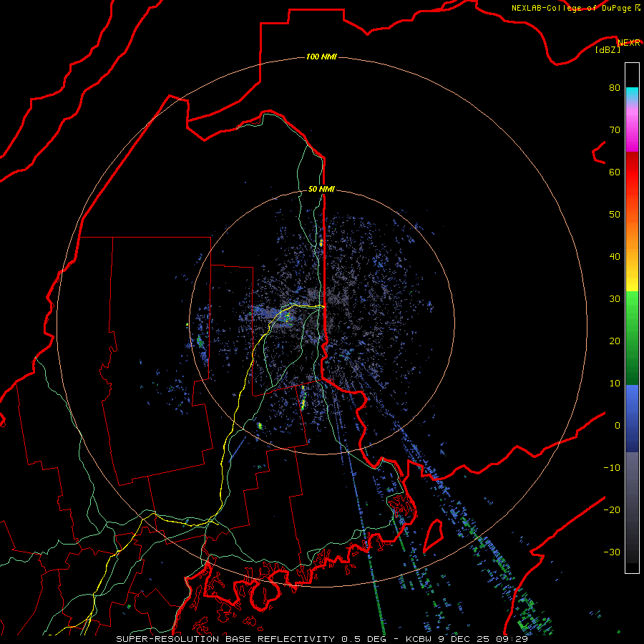Screen dimensions: 644x644
Task: Click the 0 value on dBZ scale
Action: point(618,426)
